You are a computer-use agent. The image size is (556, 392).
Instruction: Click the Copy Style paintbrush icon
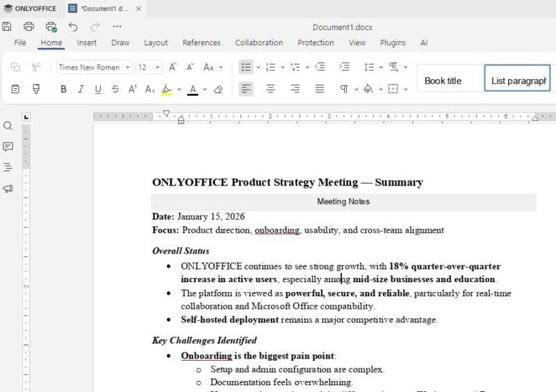(36, 89)
